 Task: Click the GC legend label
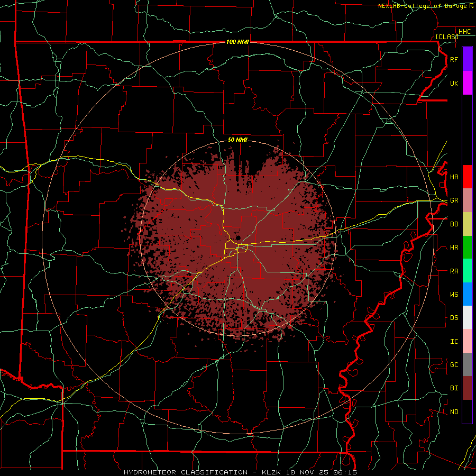pos(454,365)
